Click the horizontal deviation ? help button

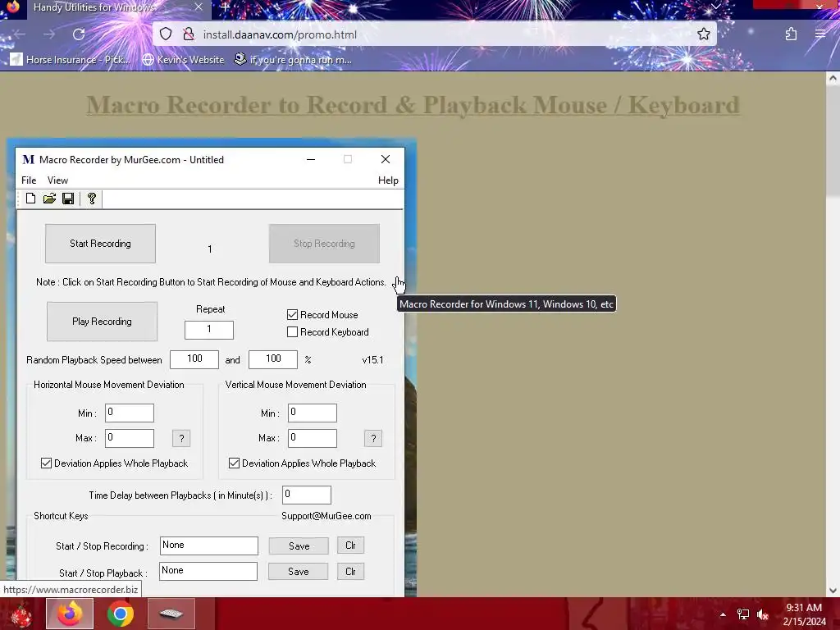point(181,438)
